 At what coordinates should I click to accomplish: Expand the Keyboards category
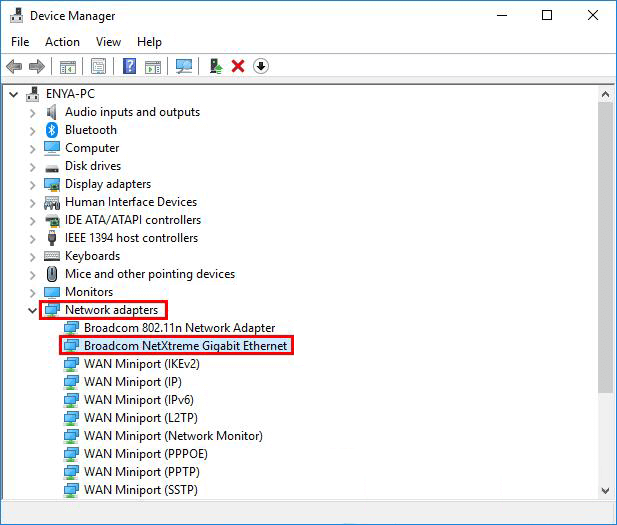[33, 256]
